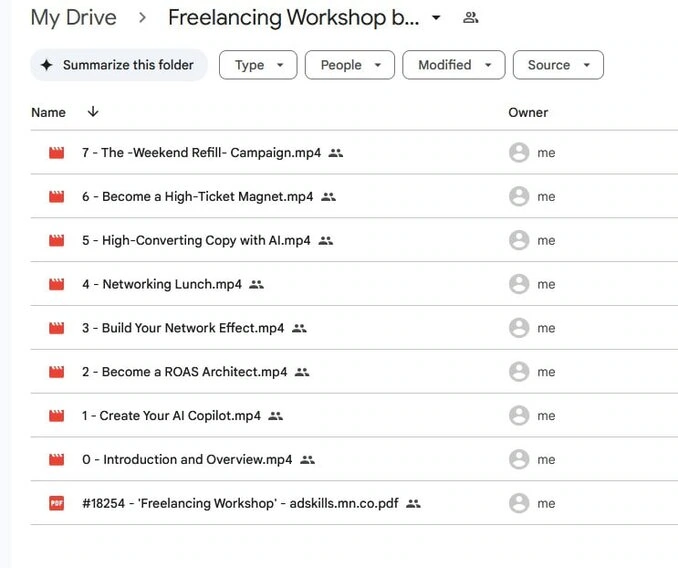The image size is (678, 568).
Task: Click the PDF icon for #18254 Freelancing Workshop file
Action: pyautogui.click(x=56, y=503)
